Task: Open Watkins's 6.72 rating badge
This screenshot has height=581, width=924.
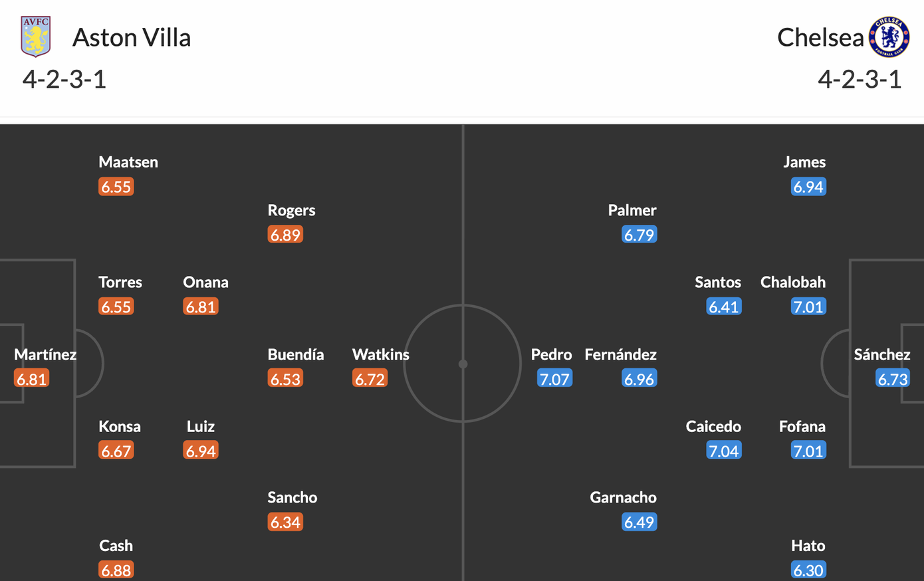Action: pyautogui.click(x=370, y=379)
